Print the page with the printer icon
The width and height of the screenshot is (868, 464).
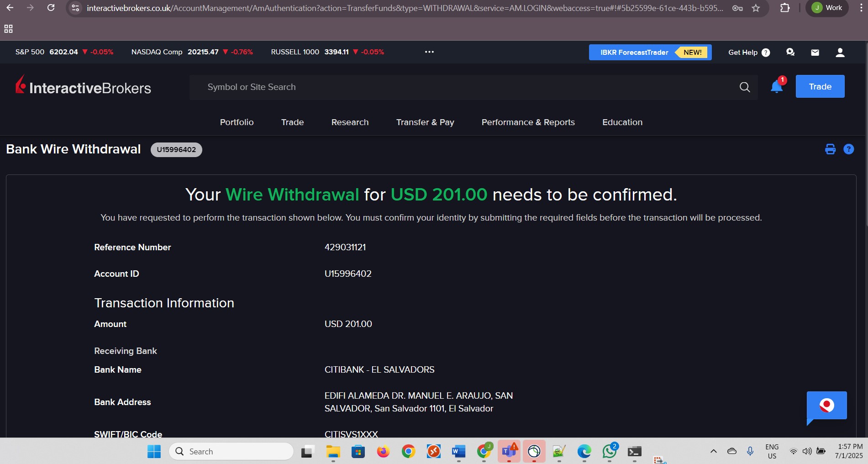[x=830, y=149]
